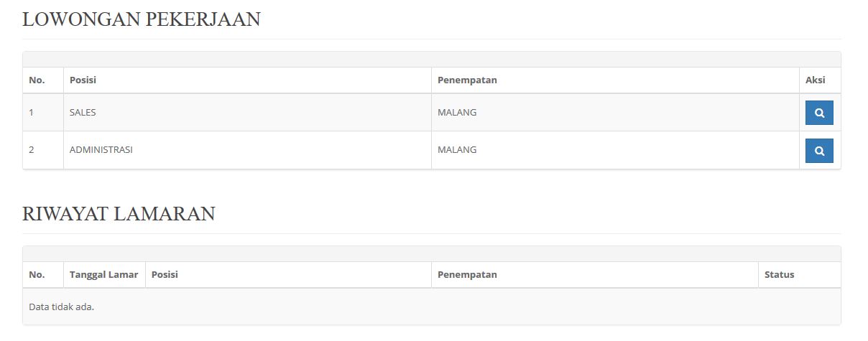Click the RIWAYAT LAMARAN heading
868x341 pixels.
(x=119, y=214)
